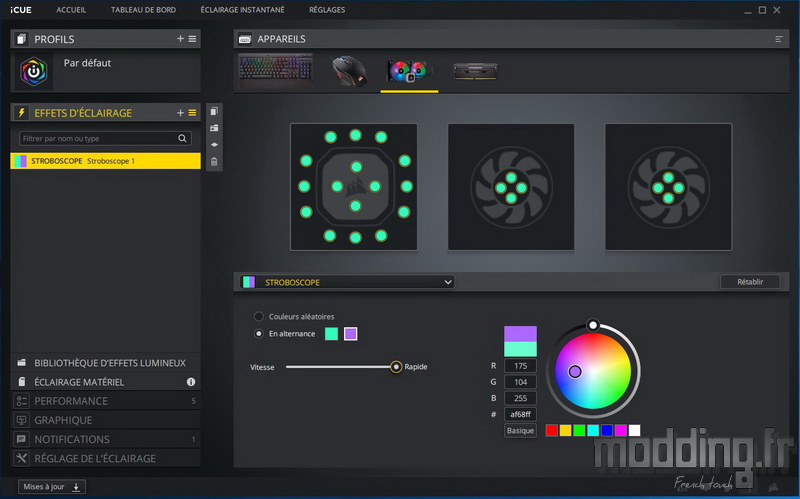The width and height of the screenshot is (800, 499).
Task: Select the mouse device thumbnail
Action: tap(349, 71)
